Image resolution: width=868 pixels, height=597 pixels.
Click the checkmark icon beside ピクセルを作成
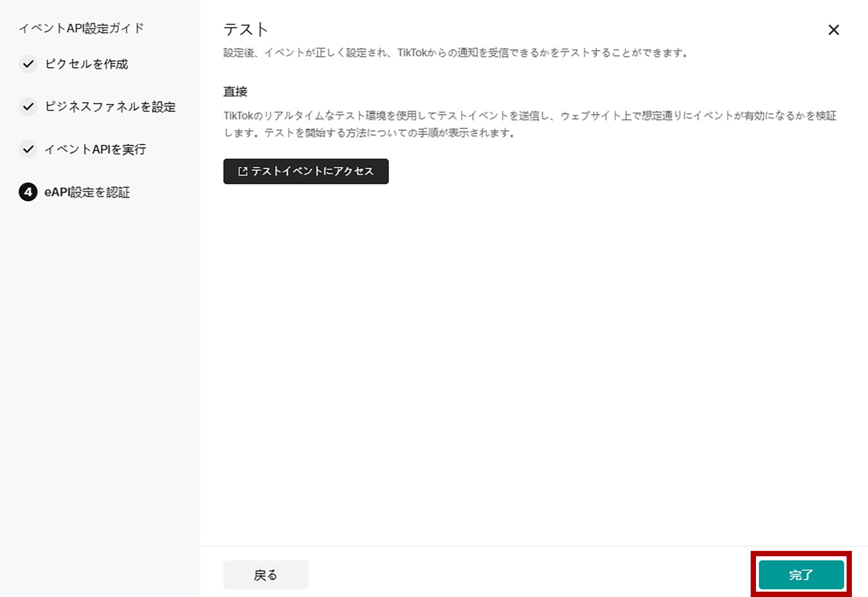(28, 64)
